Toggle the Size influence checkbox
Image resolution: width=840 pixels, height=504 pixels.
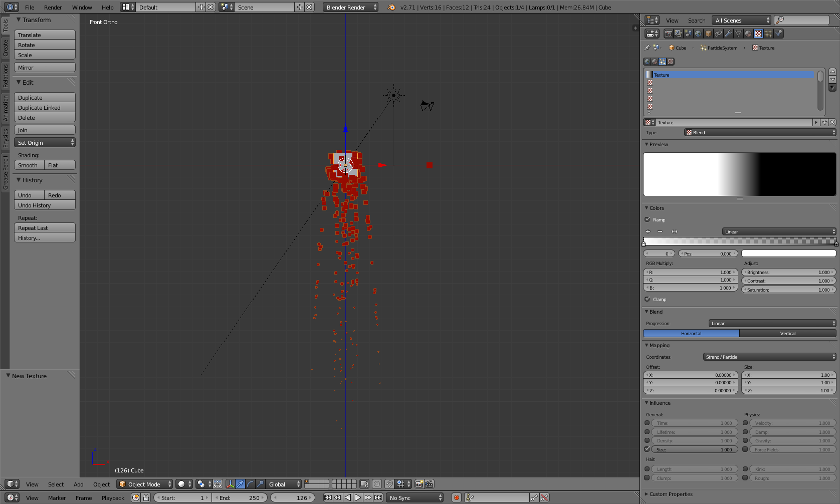pyautogui.click(x=647, y=449)
